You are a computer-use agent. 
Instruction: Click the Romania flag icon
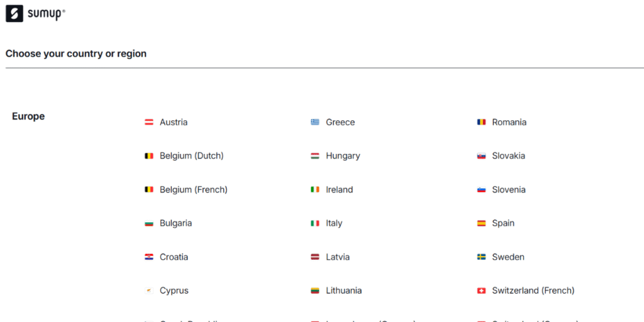pyautogui.click(x=481, y=123)
